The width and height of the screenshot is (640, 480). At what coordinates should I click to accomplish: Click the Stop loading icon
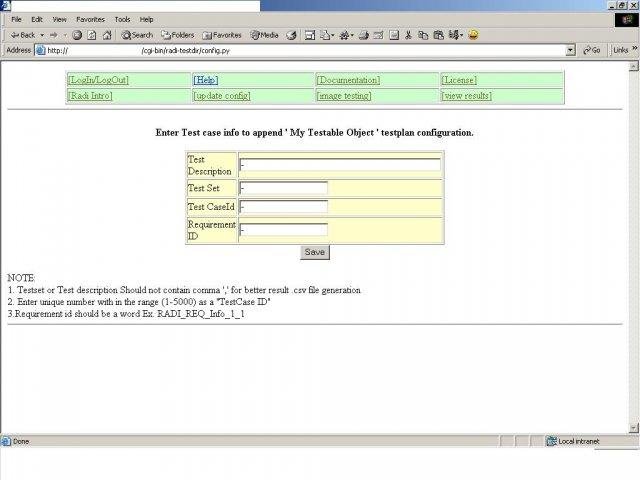click(77, 34)
